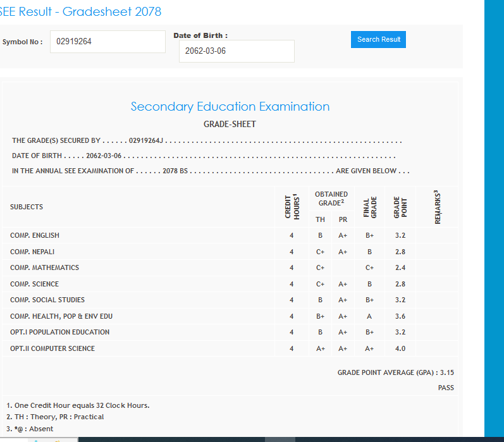The image size is (504, 442).
Task: Click the COMP. SOCIAL STUDIES subject name
Action: [x=47, y=300]
